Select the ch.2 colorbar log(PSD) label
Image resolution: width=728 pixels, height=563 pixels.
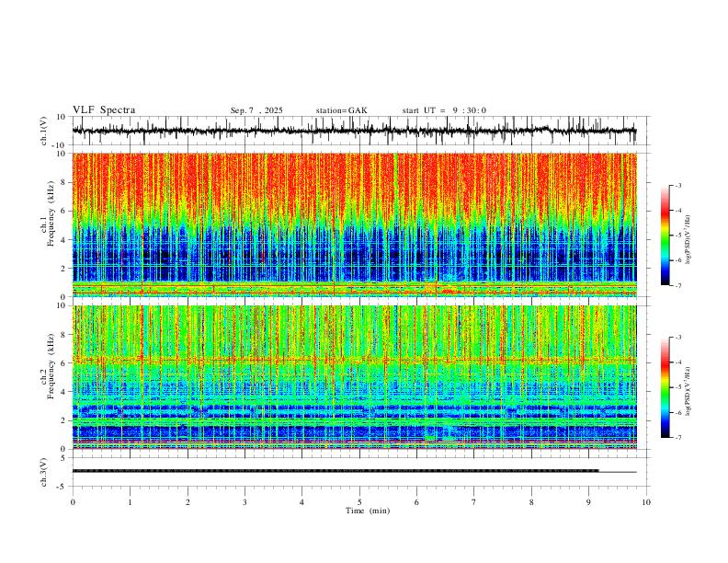coord(688,392)
